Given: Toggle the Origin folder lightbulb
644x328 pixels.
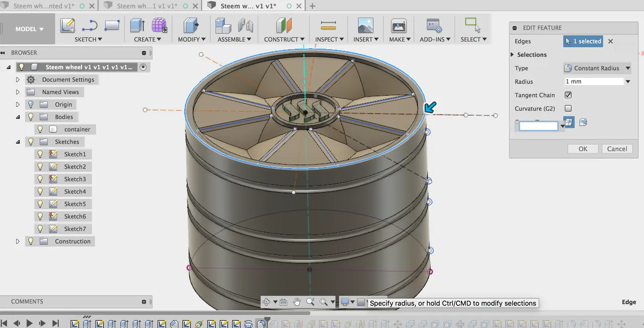Looking at the screenshot, I should click(x=31, y=104).
